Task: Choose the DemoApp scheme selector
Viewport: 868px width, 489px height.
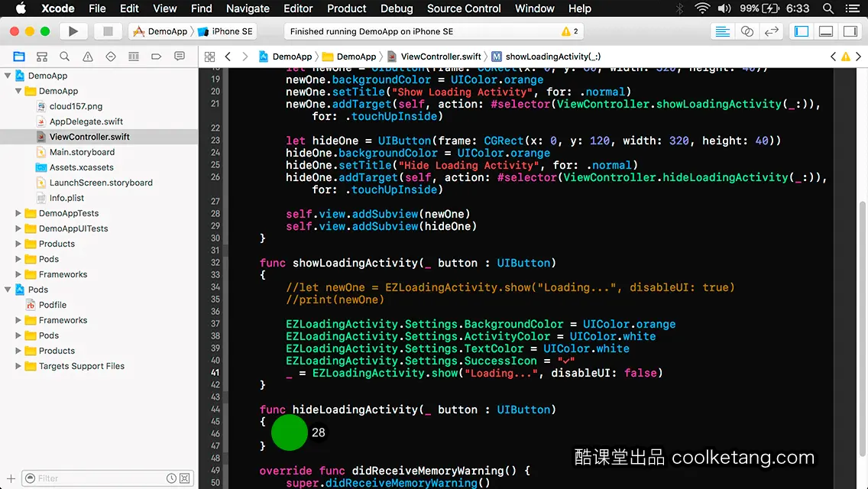Action: 161,31
